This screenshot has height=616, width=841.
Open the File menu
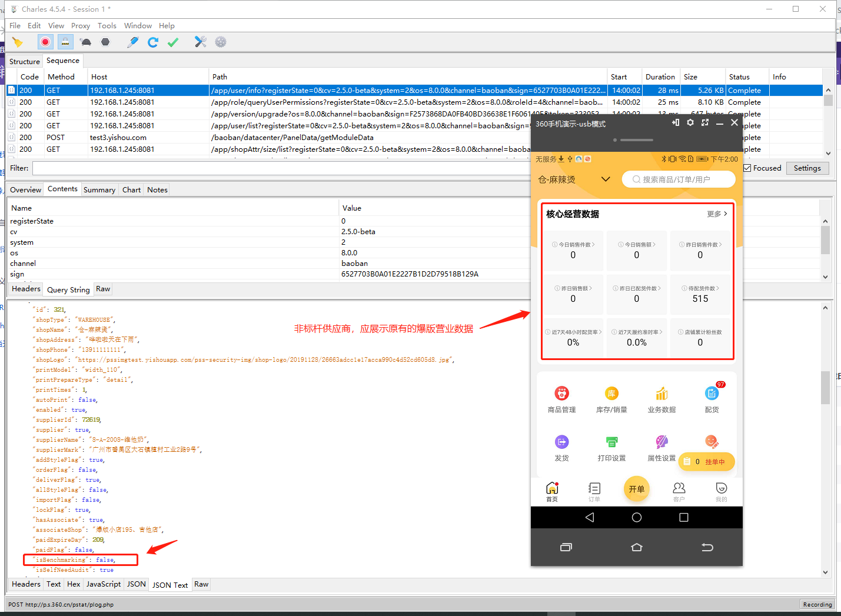[x=15, y=25]
